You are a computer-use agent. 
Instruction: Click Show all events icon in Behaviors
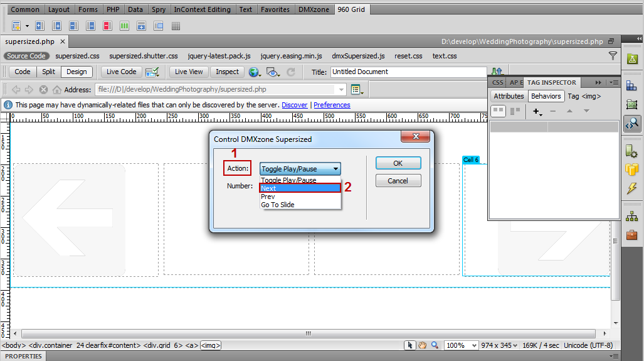tap(515, 111)
